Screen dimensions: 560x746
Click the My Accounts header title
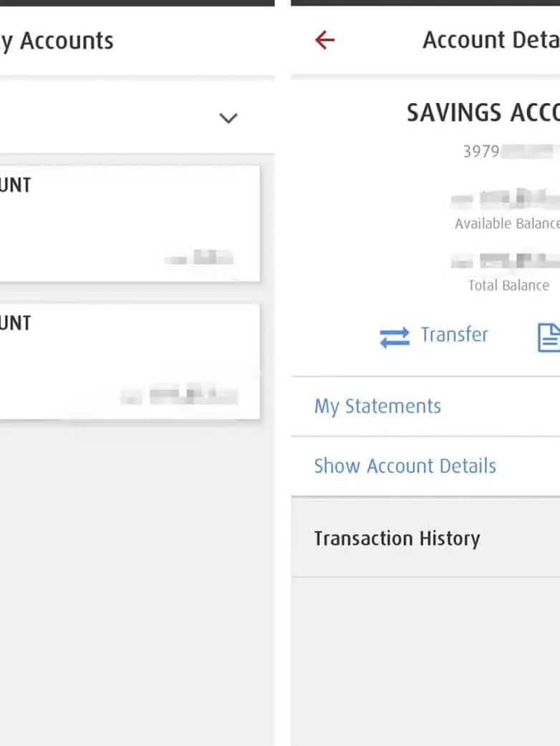pos(57,41)
